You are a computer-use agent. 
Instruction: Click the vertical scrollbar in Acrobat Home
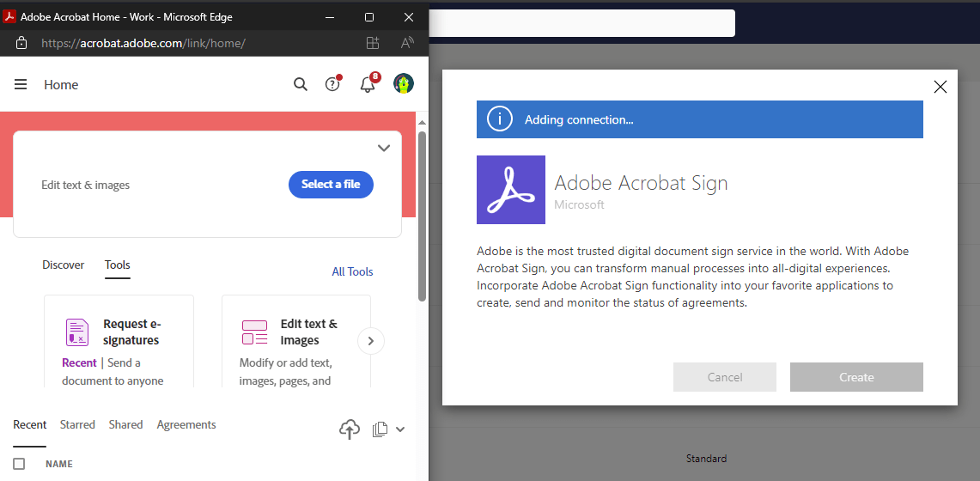[x=423, y=216]
